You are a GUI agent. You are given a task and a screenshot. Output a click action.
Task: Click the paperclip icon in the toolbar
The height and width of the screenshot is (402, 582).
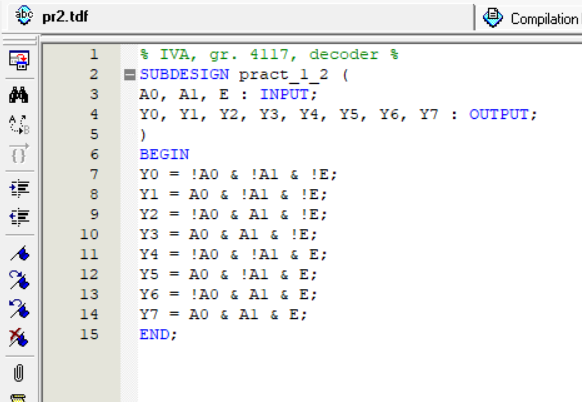click(x=19, y=373)
